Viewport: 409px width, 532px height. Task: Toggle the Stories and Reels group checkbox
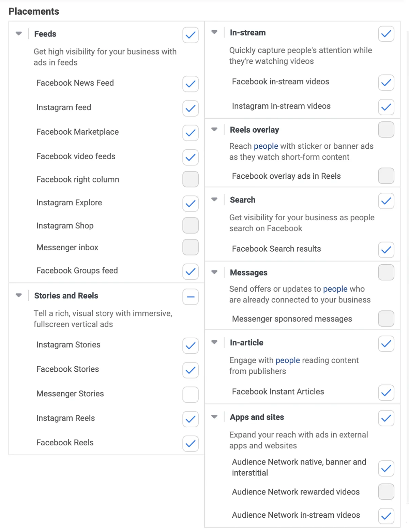pyautogui.click(x=190, y=297)
